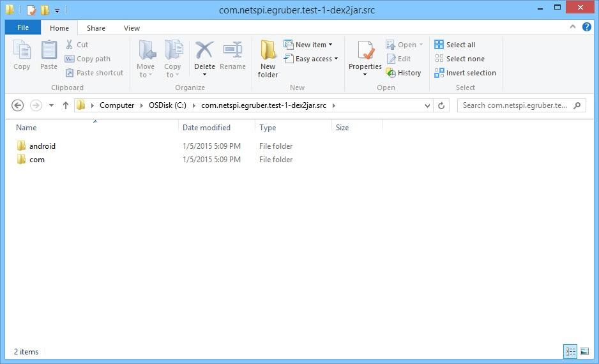
Task: Click the search box for this folder
Action: coord(515,105)
